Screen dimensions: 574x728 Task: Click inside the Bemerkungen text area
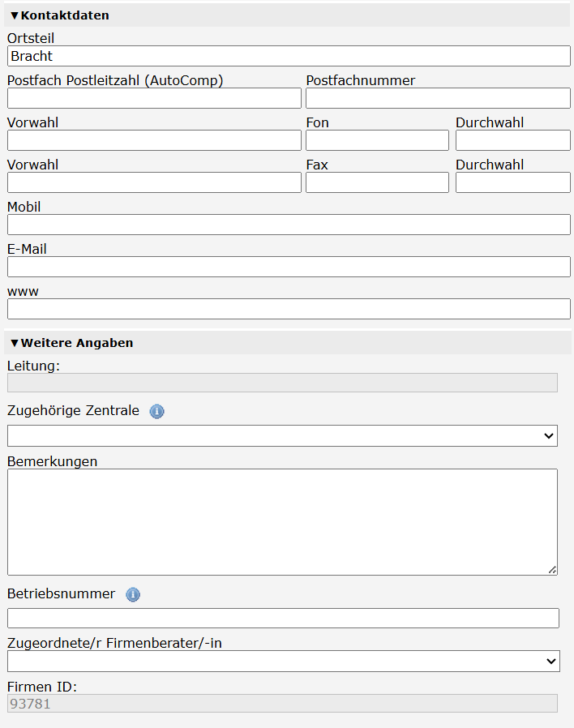282,522
